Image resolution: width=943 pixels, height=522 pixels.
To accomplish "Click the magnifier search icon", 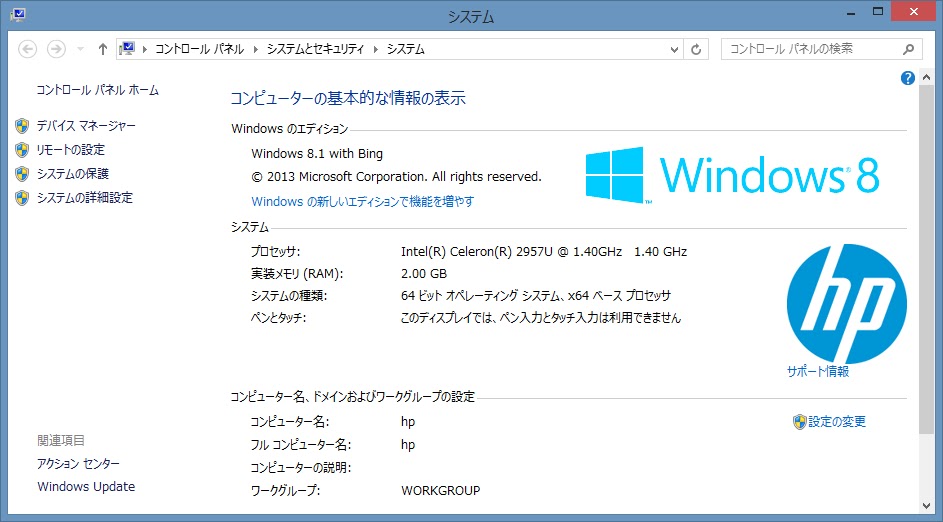I will [x=909, y=49].
